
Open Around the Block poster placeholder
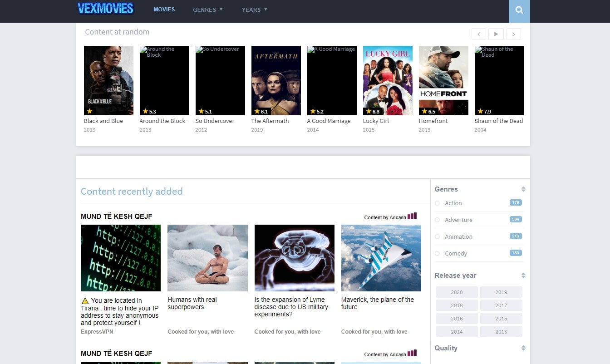164,80
